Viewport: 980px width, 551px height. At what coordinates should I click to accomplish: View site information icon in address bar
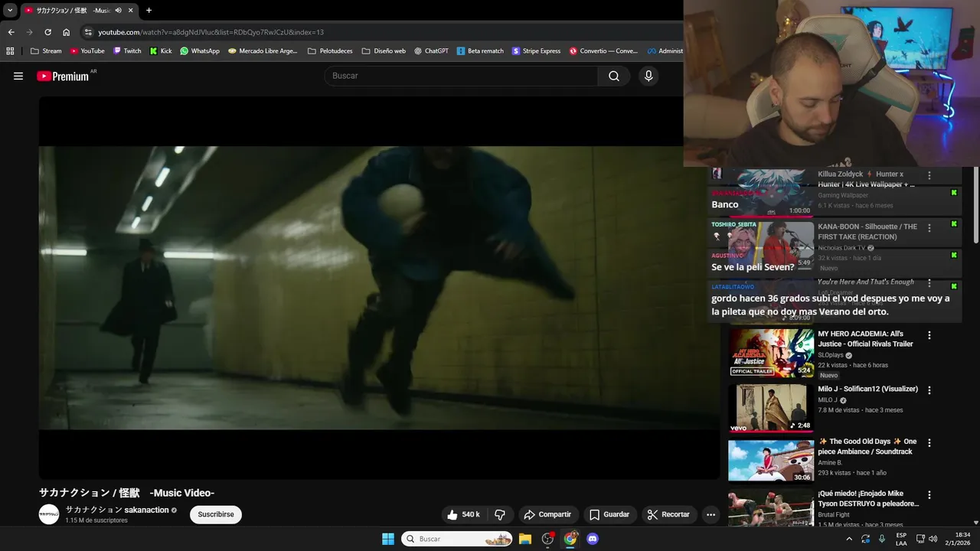coord(88,32)
